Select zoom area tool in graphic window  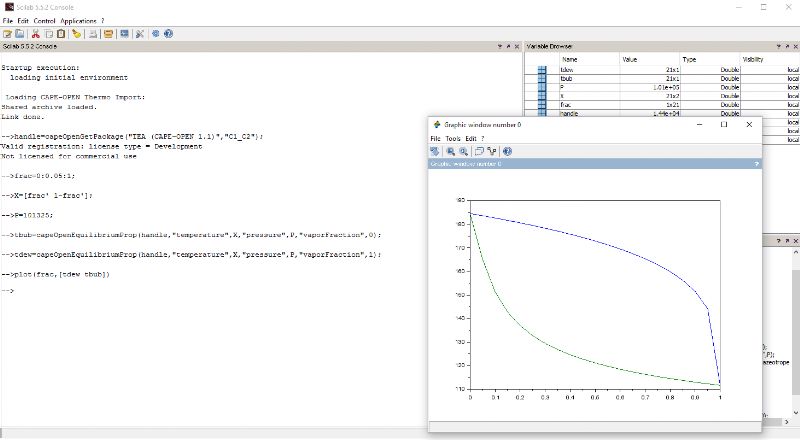coord(451,151)
